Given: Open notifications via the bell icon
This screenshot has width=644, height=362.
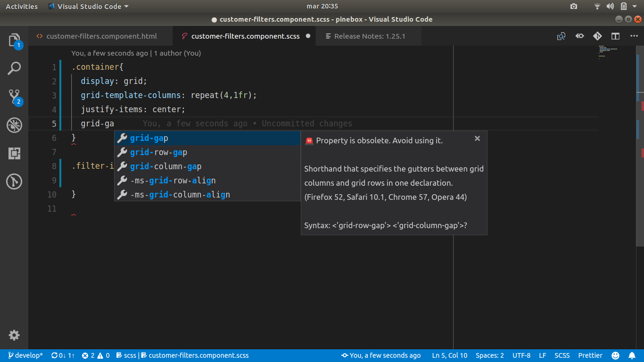Looking at the screenshot, I should click(632, 355).
